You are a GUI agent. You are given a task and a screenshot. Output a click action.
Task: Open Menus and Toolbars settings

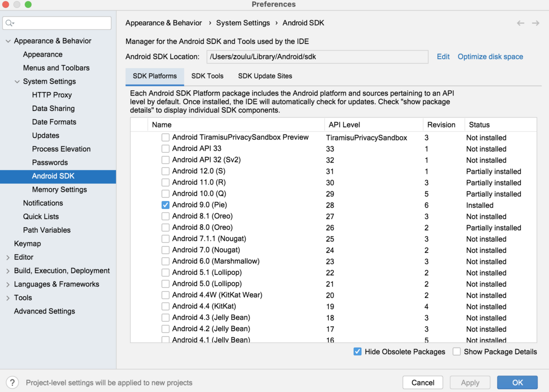click(56, 68)
